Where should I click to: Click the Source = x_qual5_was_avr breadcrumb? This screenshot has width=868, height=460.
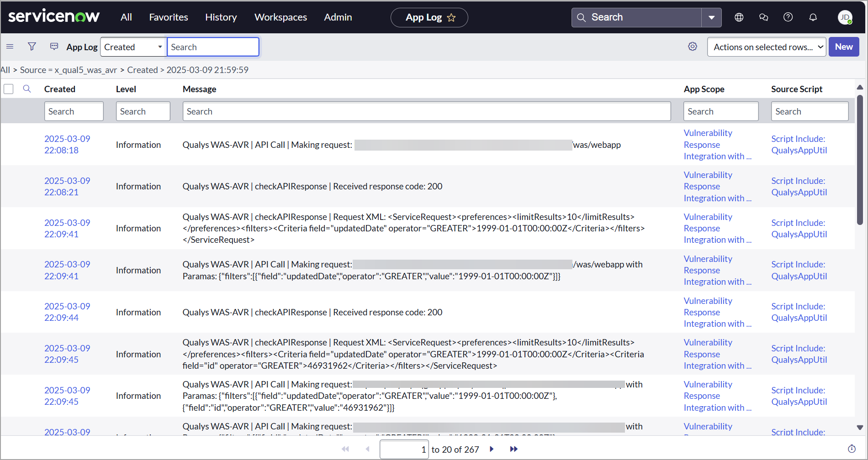pos(69,70)
